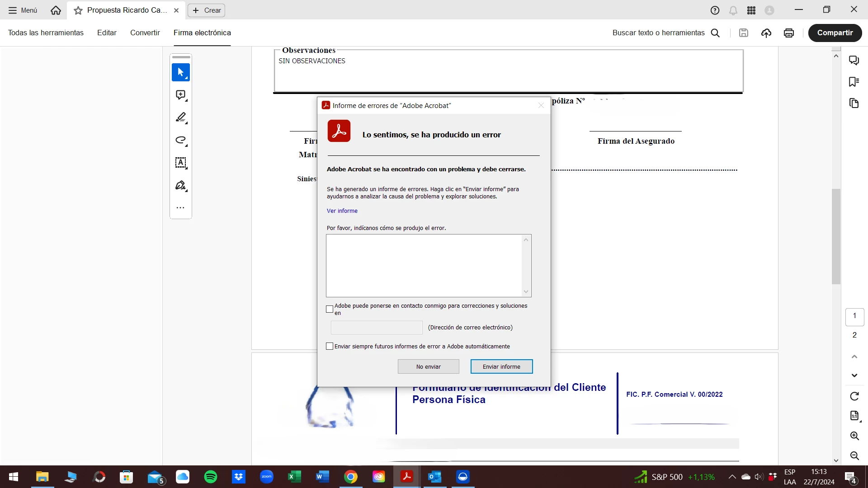Image resolution: width=868 pixels, height=488 pixels.
Task: Choose the fill and sign pen tool
Action: pyautogui.click(x=180, y=185)
